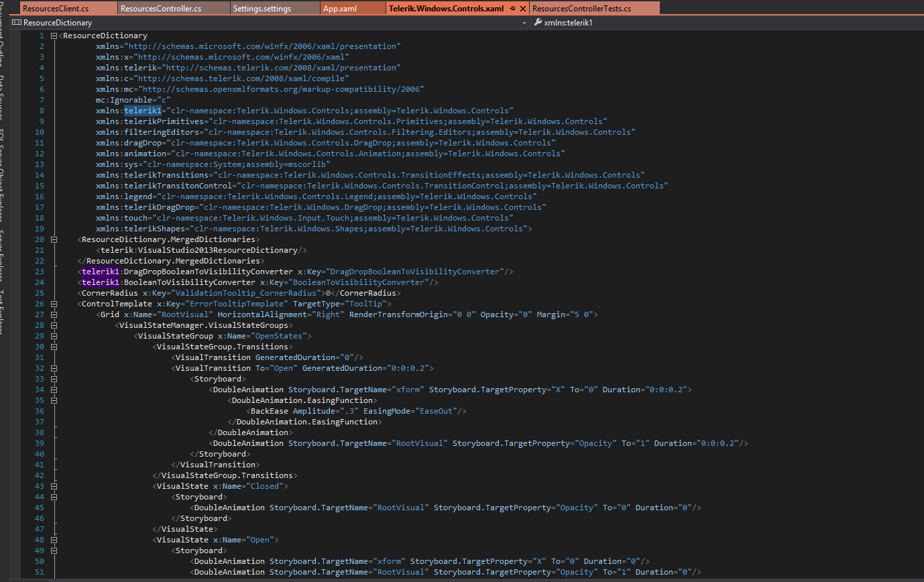The height and width of the screenshot is (582, 924).
Task: Go to the App.xaml tab
Action: 353,9
